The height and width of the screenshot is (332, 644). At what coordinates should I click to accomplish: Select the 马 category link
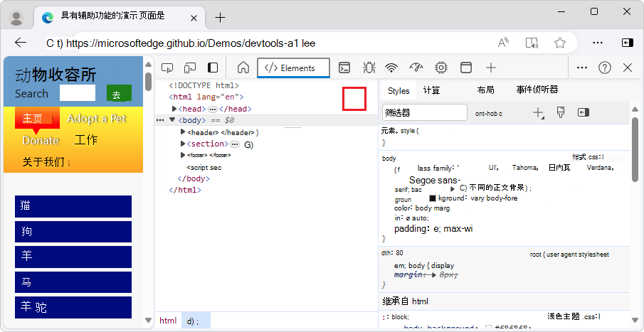[x=73, y=282]
